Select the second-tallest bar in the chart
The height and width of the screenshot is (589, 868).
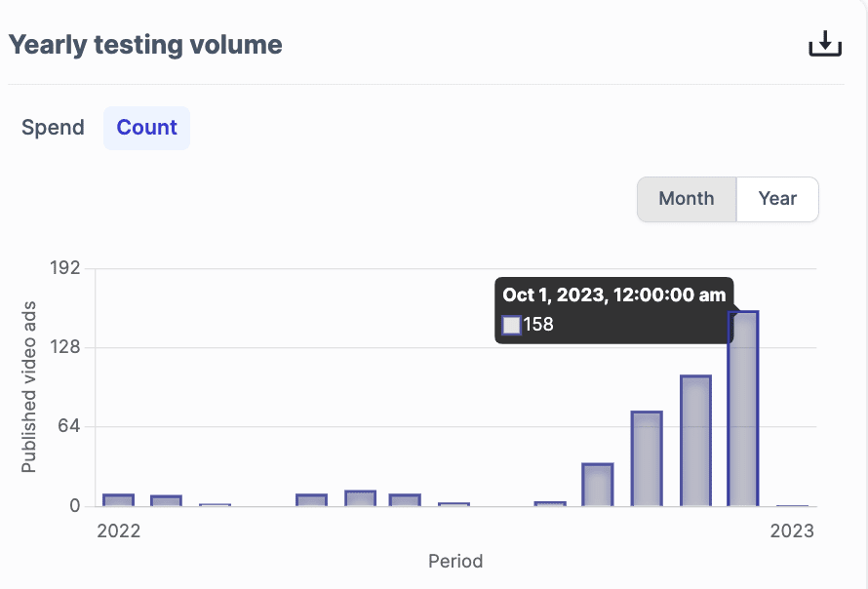coord(695,441)
